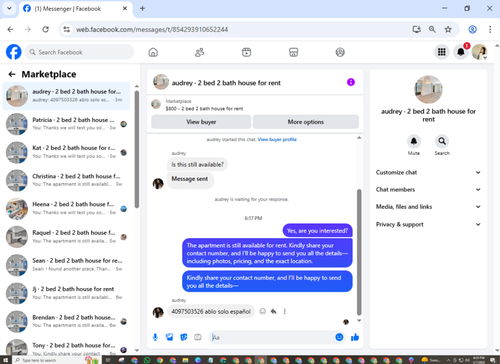Mute this conversation bell icon
500x364 pixels.
(x=414, y=141)
